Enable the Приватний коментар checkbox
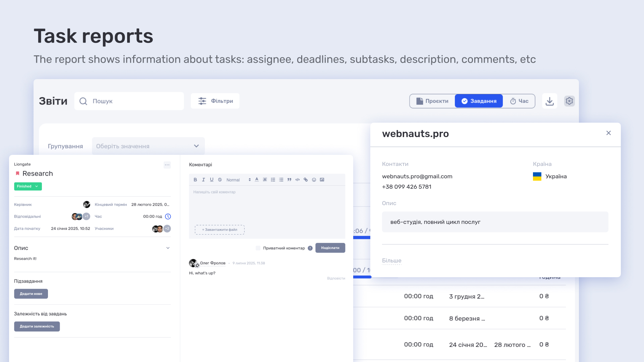 [258, 248]
